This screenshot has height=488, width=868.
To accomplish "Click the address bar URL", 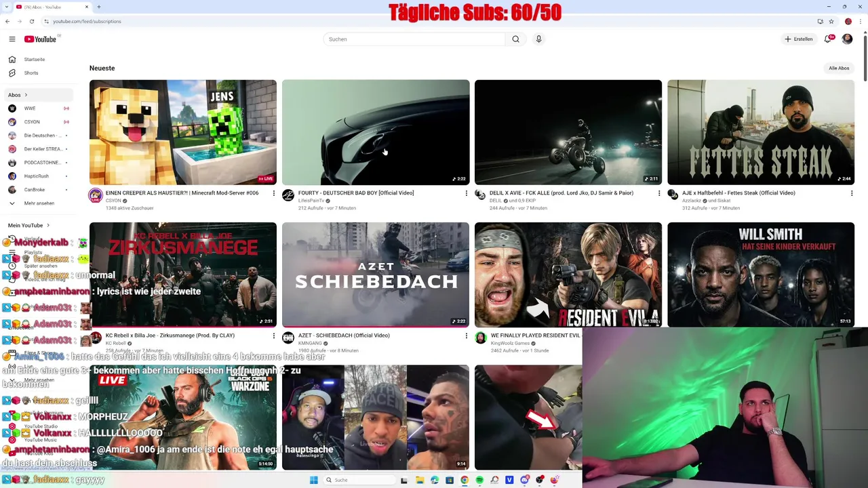I will [87, 21].
